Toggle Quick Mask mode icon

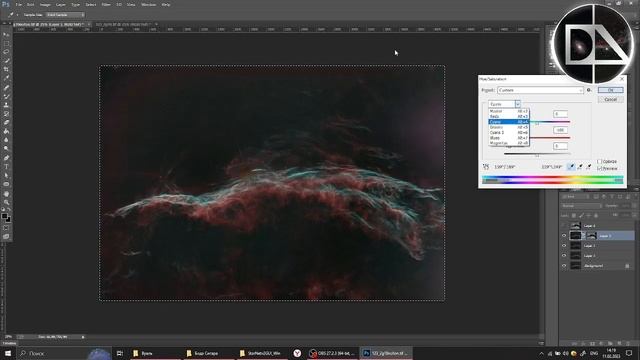tap(6, 228)
